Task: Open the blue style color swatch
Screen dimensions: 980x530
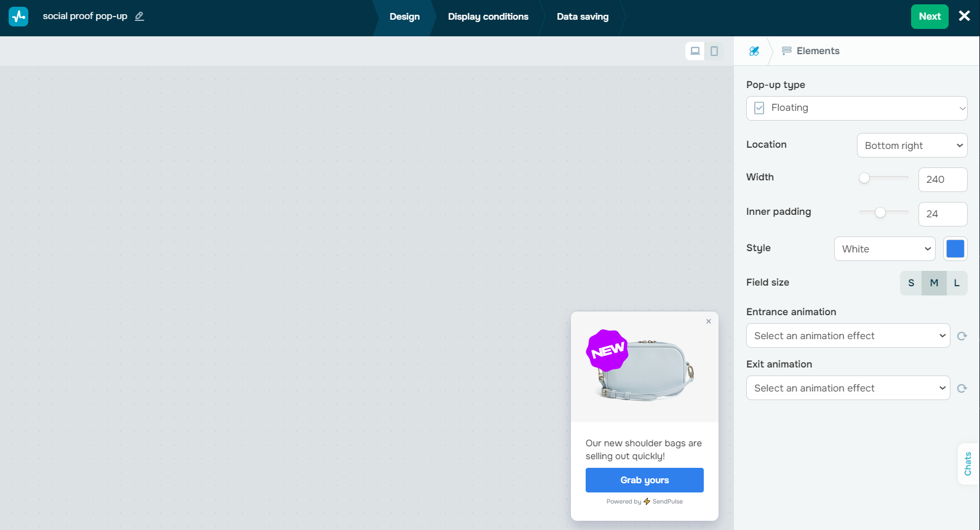Action: [x=955, y=249]
